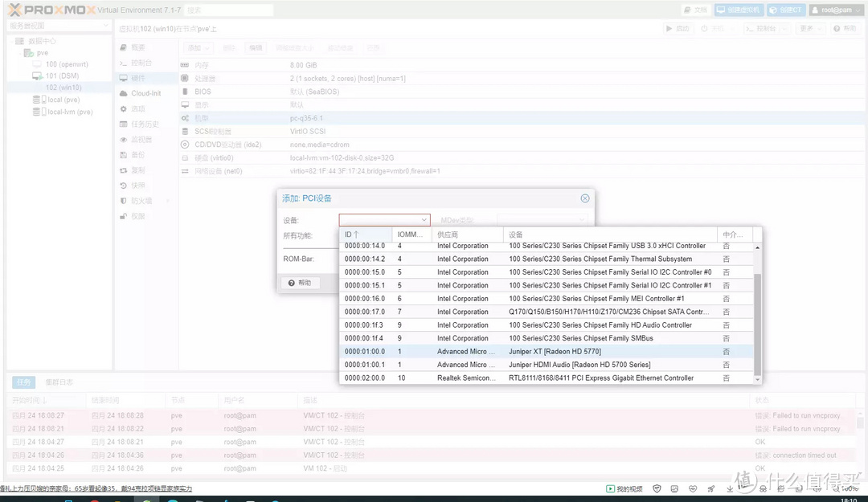Click the 启动 start VM button
The width and height of the screenshot is (868, 502).
pyautogui.click(x=678, y=29)
